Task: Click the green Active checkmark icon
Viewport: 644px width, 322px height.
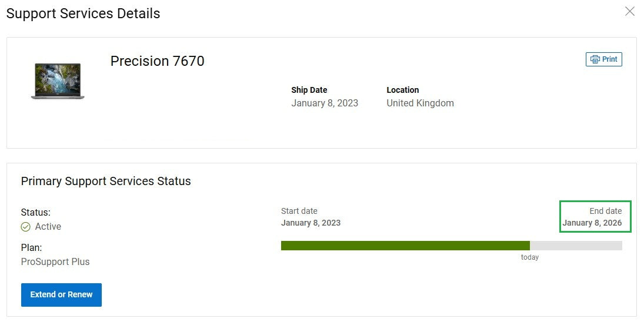Action: 25,227
